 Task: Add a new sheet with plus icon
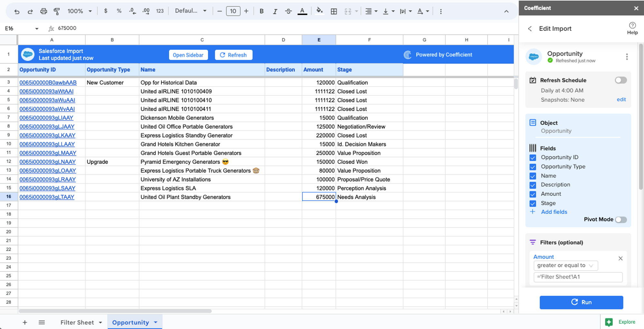click(x=25, y=322)
